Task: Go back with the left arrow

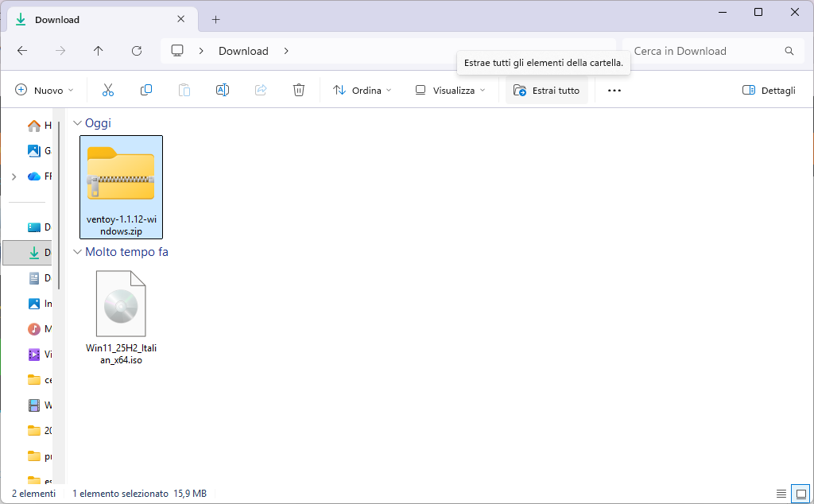Action: (x=21, y=51)
